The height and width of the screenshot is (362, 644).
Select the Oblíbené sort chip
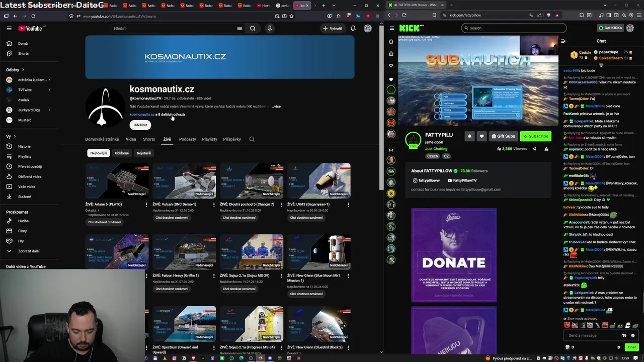(x=122, y=153)
